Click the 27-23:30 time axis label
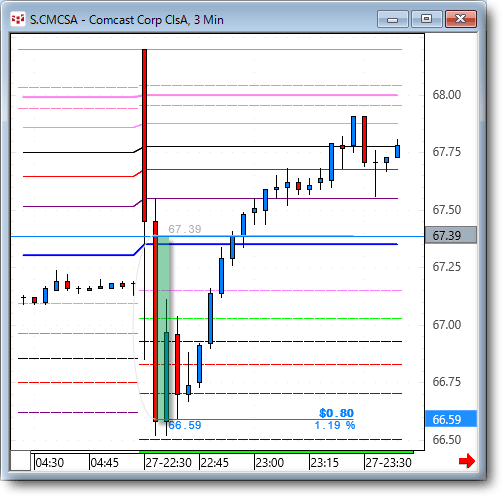 (388, 463)
